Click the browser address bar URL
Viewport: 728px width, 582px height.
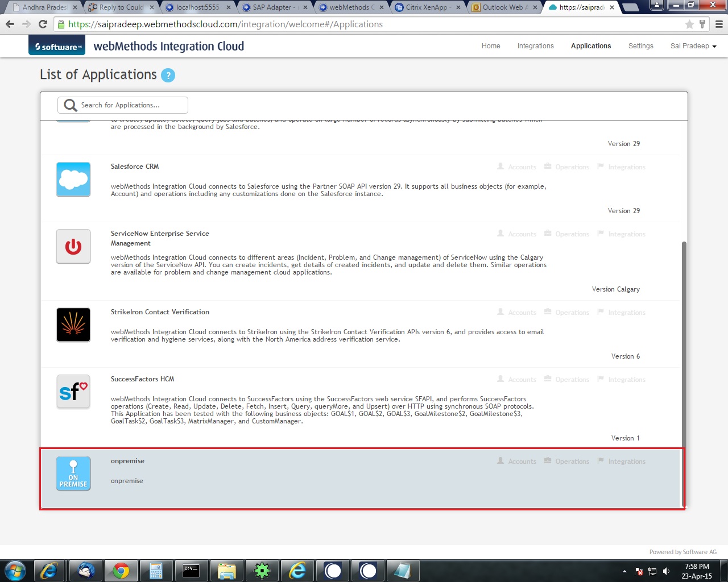click(225, 24)
